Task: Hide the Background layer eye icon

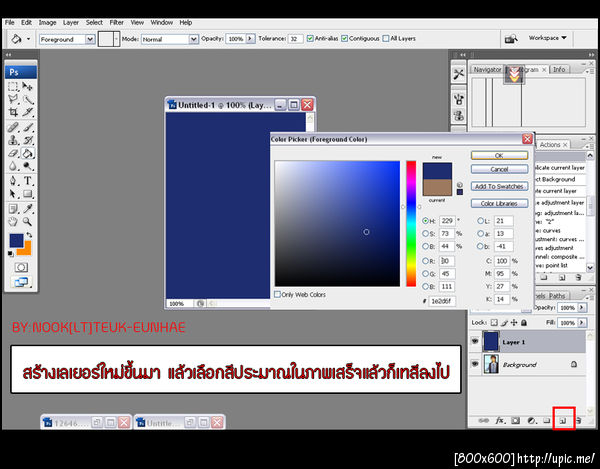Action: (475, 363)
